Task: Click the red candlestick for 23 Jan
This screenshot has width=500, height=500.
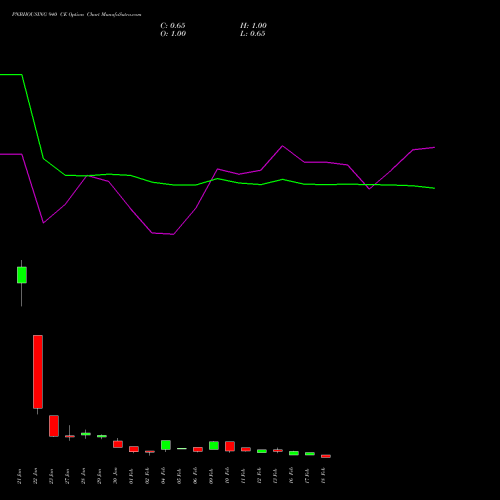Action: (x=54, y=426)
